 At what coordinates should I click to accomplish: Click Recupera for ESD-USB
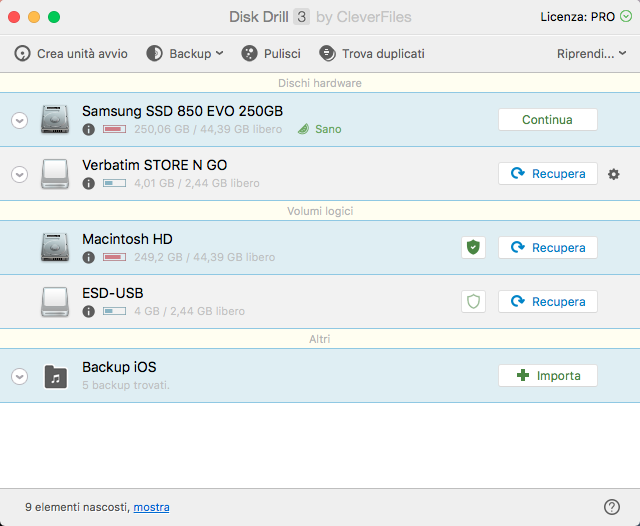[547, 302]
